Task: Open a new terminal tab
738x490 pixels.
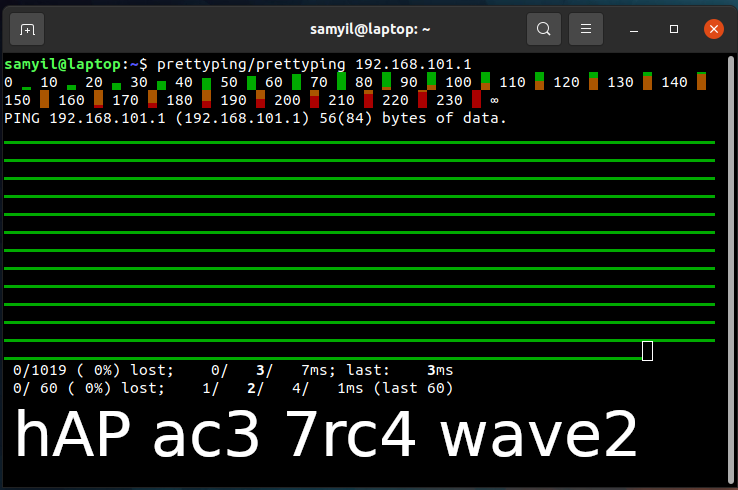Action: 27,29
